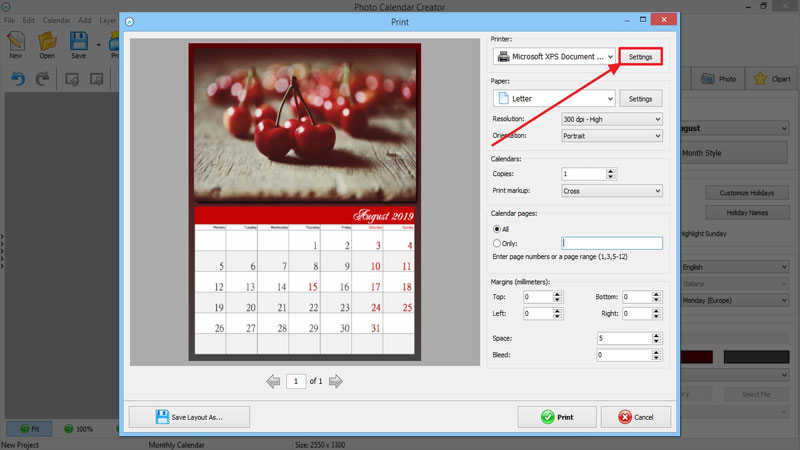Image resolution: width=800 pixels, height=450 pixels.
Task: Click the Print dialog app icon
Action: coord(130,21)
